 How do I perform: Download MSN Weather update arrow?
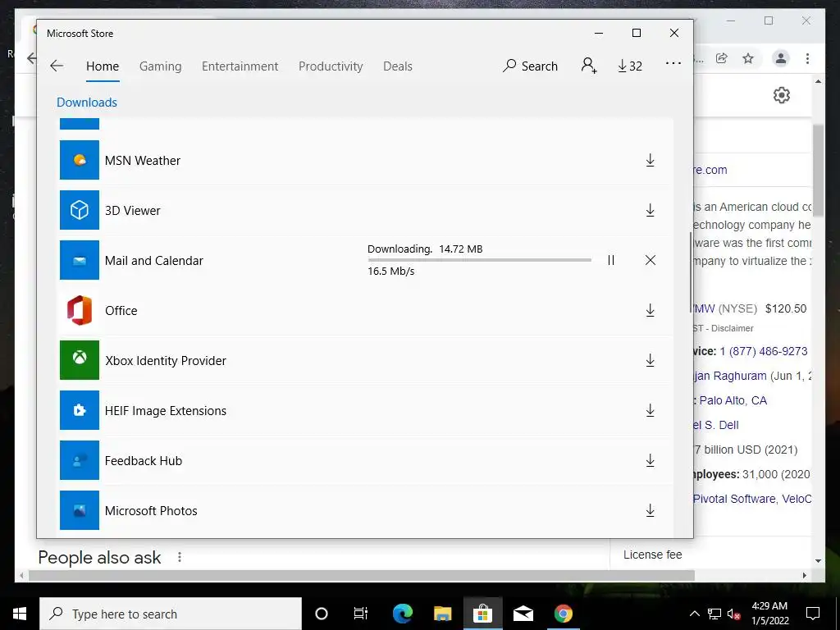click(x=650, y=160)
